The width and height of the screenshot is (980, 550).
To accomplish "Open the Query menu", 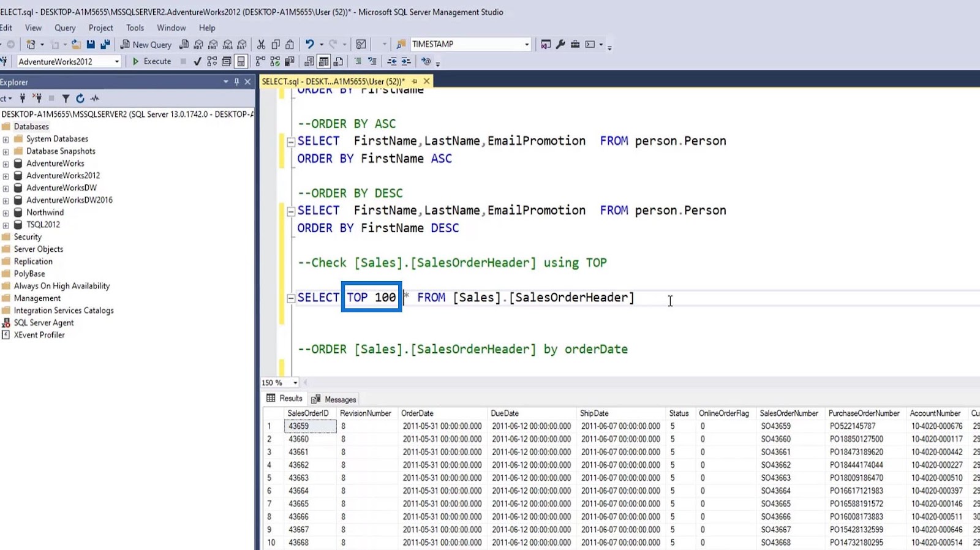I will click(65, 28).
